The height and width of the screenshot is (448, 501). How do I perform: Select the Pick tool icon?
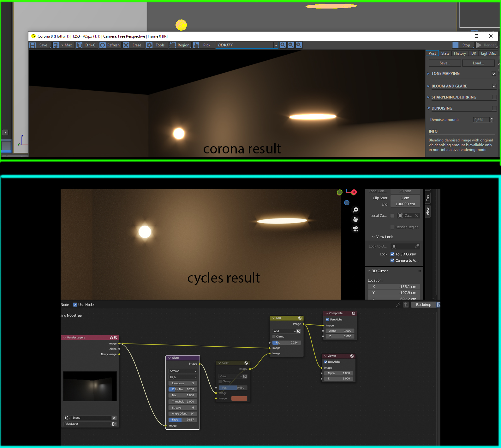[x=196, y=45]
